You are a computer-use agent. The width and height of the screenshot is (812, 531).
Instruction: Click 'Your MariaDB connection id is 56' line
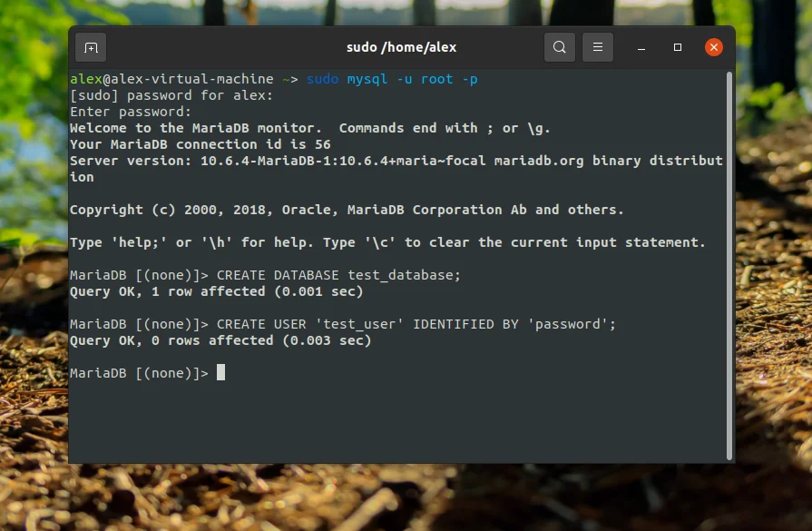click(201, 144)
